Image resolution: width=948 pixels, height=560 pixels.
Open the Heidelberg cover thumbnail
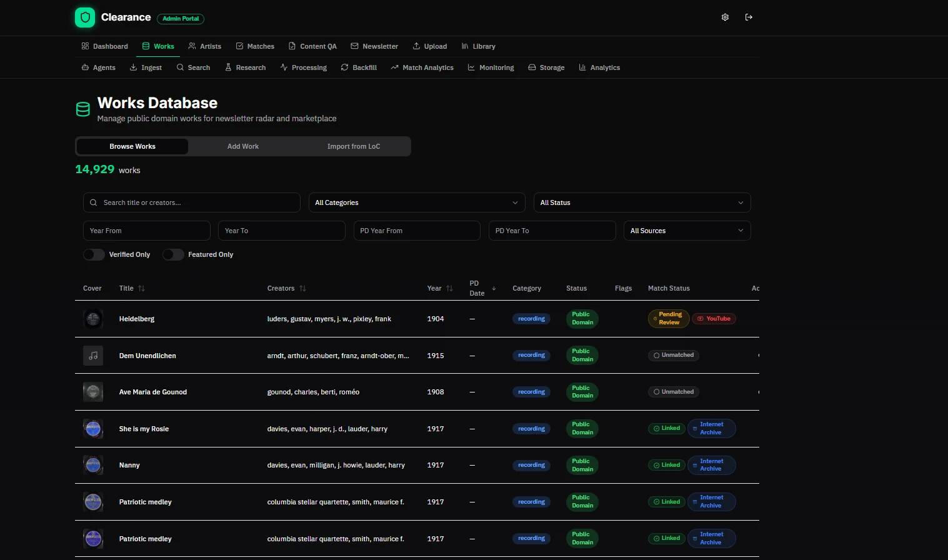click(x=93, y=319)
